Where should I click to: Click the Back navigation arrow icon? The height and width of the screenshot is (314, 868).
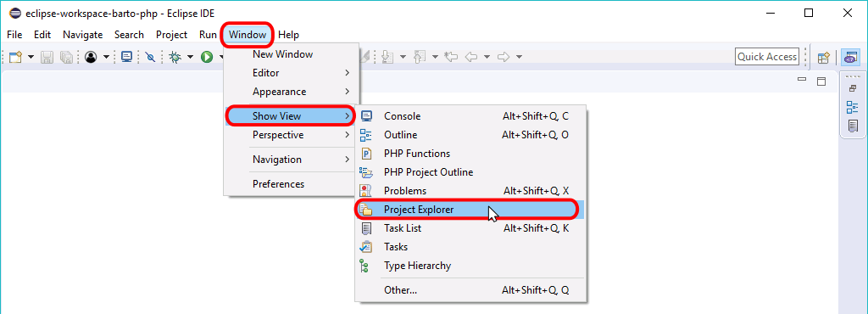coord(471,57)
